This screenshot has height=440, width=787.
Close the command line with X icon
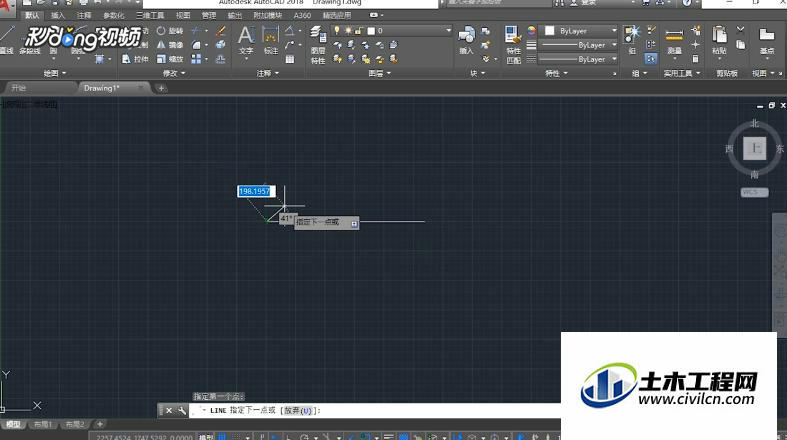click(x=169, y=410)
